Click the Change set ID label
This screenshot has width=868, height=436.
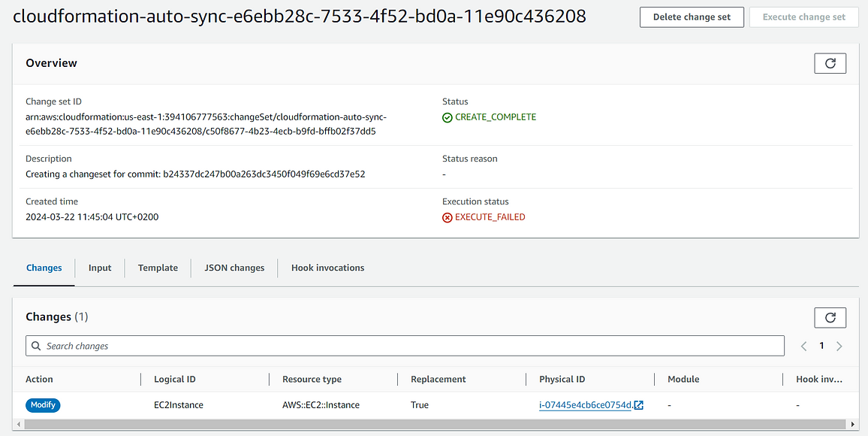pos(54,101)
